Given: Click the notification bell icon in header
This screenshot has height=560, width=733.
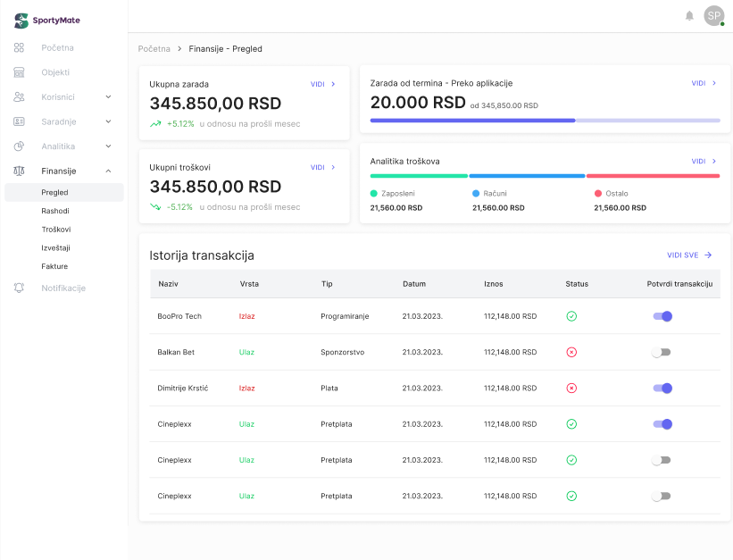Looking at the screenshot, I should coord(689,15).
